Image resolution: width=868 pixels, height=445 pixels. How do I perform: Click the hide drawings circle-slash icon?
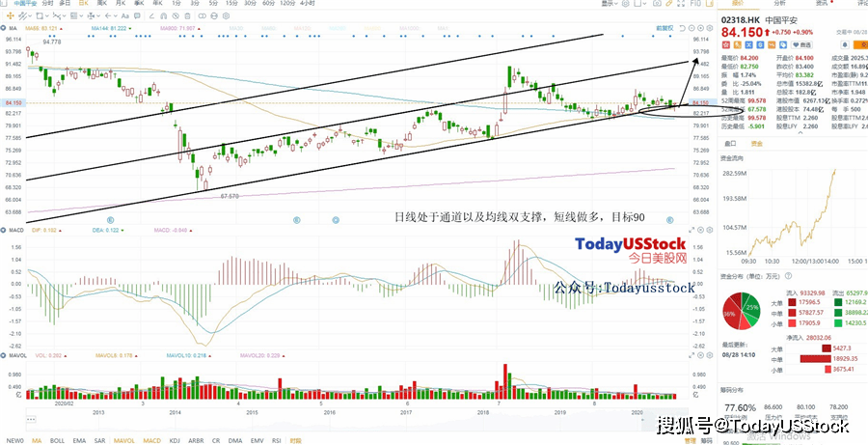point(176,16)
